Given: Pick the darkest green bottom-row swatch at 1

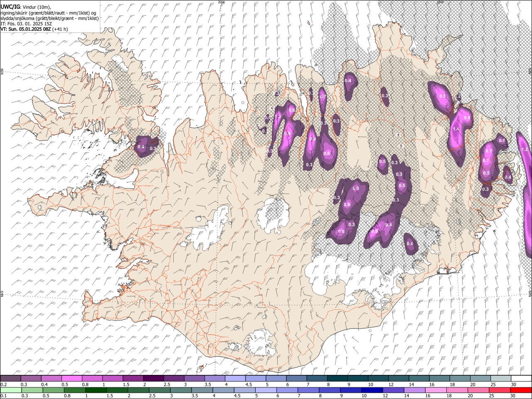Looking at the screenshot, I should click(95, 390).
